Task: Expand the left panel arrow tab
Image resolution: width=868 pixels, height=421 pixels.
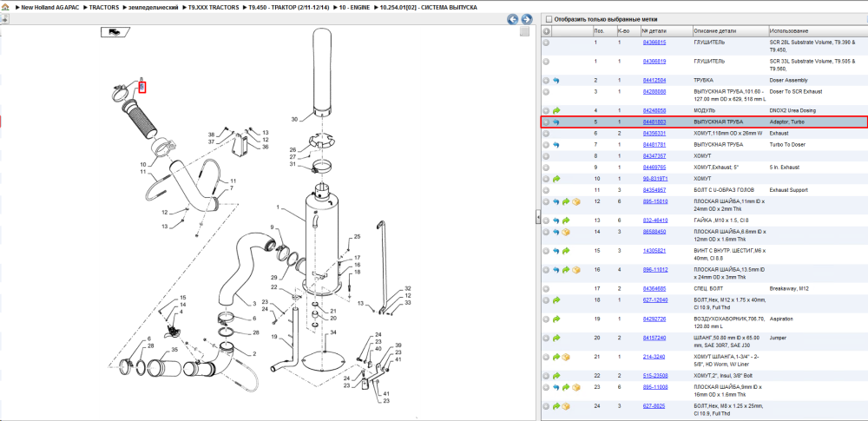Action: tap(3, 19)
